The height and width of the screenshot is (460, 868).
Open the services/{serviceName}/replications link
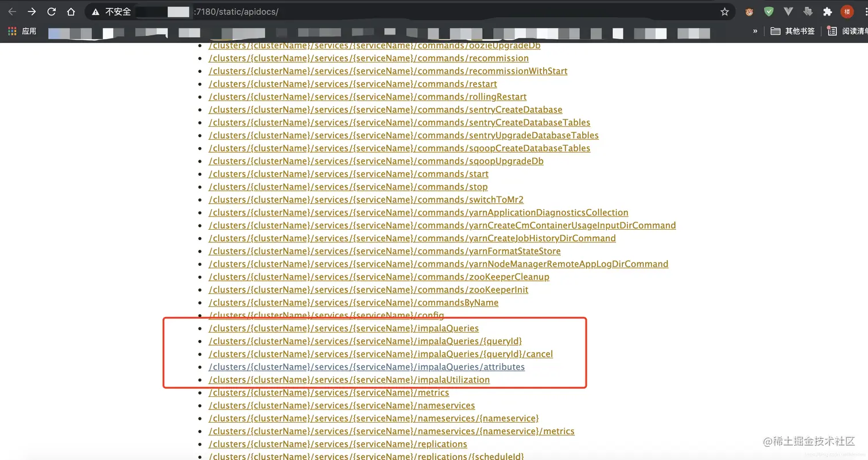click(338, 444)
